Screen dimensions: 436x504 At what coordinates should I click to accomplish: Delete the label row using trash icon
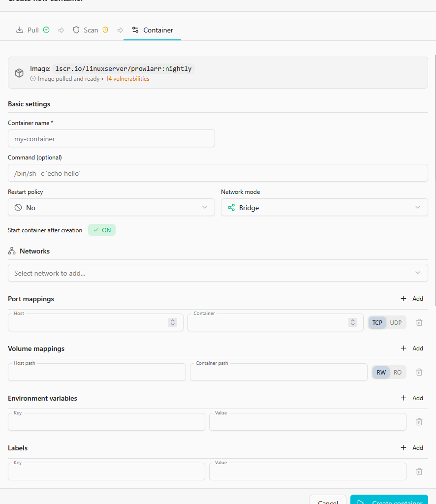(419, 472)
